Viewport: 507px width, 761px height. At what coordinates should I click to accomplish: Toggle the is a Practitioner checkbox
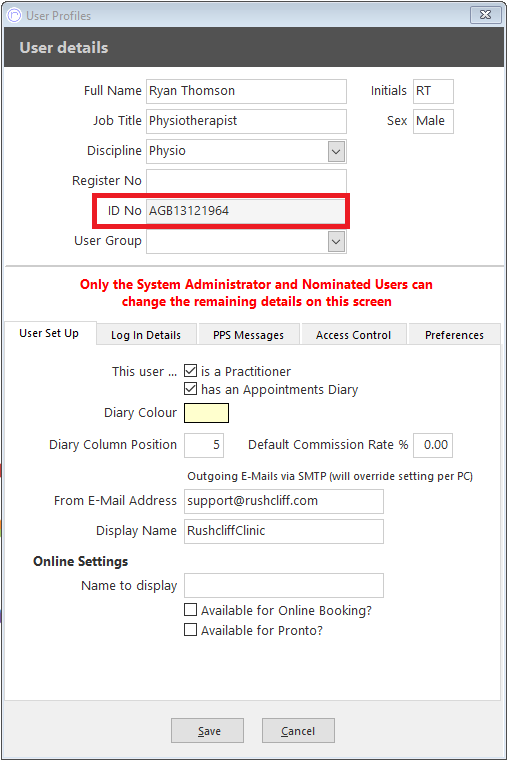191,371
